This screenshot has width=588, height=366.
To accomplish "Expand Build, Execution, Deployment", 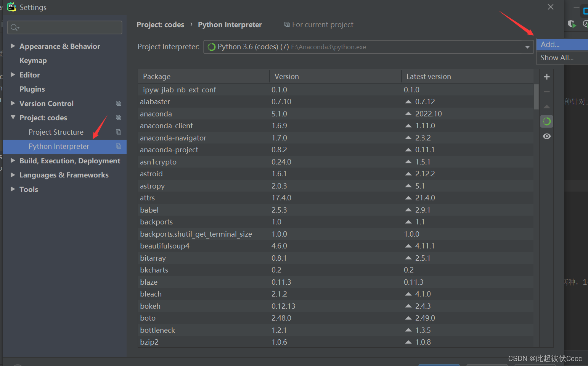I will click(x=13, y=160).
